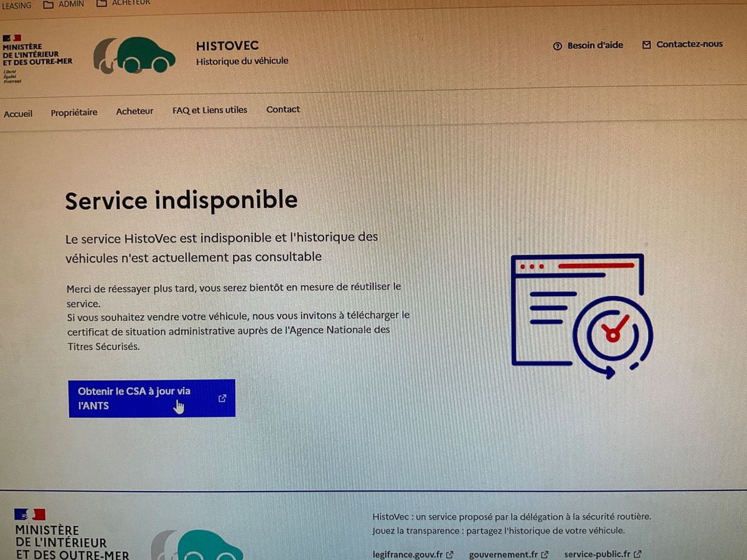Click external link icon next to legifrance.gouv.fr
The image size is (747, 560).
pyautogui.click(x=450, y=554)
